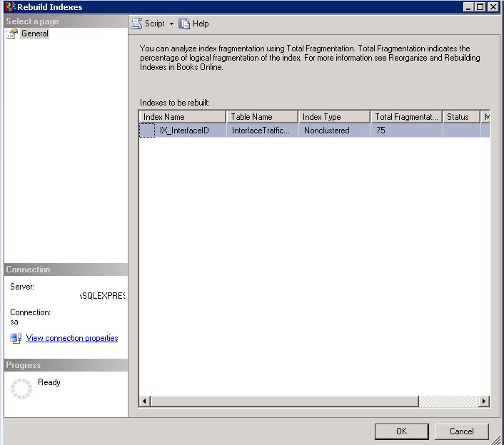Select the General page entry
Image resolution: width=504 pixels, height=445 pixels.
click(35, 34)
